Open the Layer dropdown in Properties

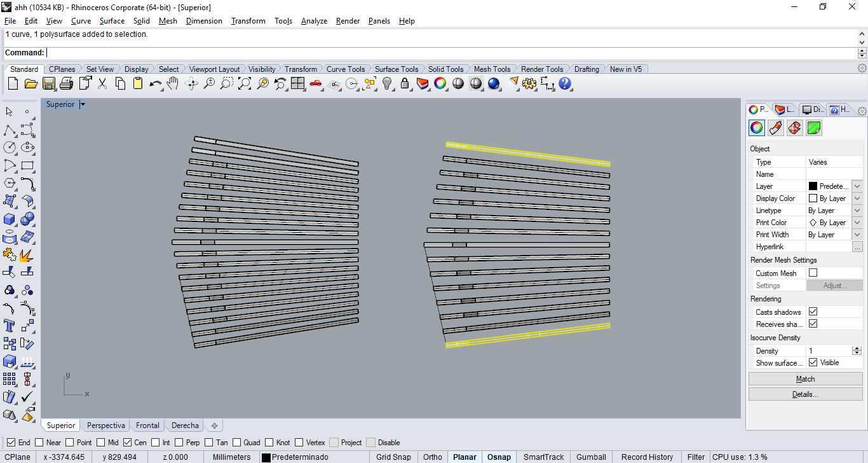click(x=857, y=186)
